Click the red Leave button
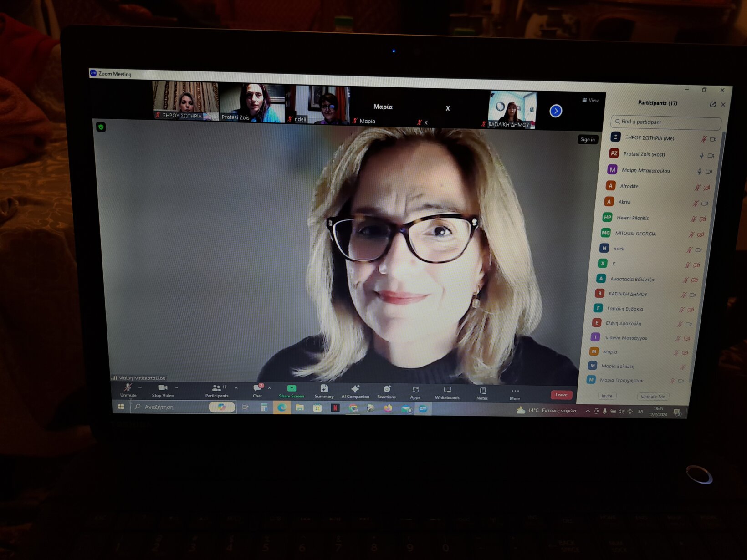Screen dimensions: 747x560 coord(561,395)
